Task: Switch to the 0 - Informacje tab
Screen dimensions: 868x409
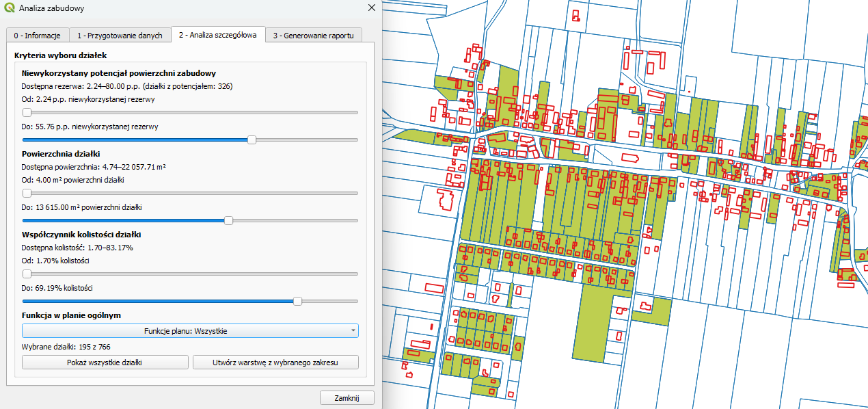Action: [x=37, y=36]
